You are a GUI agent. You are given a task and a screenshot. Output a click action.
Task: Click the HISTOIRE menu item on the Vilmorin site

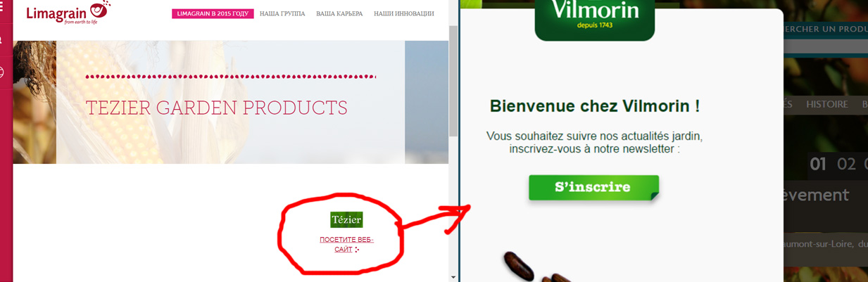pyautogui.click(x=826, y=104)
